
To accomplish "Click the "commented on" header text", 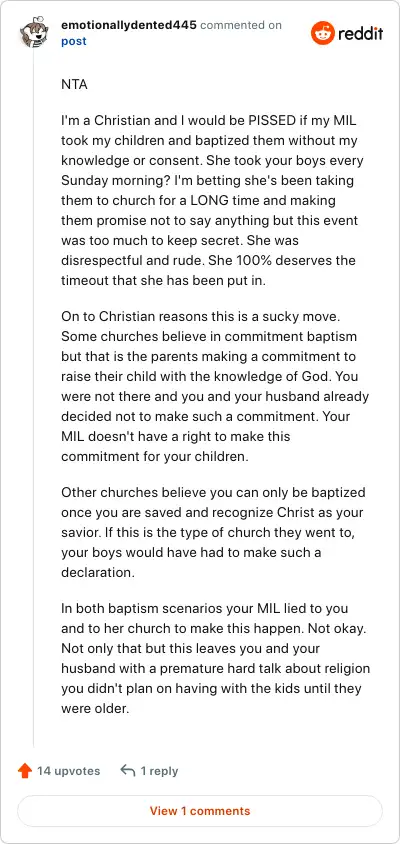I will [x=241, y=25].
